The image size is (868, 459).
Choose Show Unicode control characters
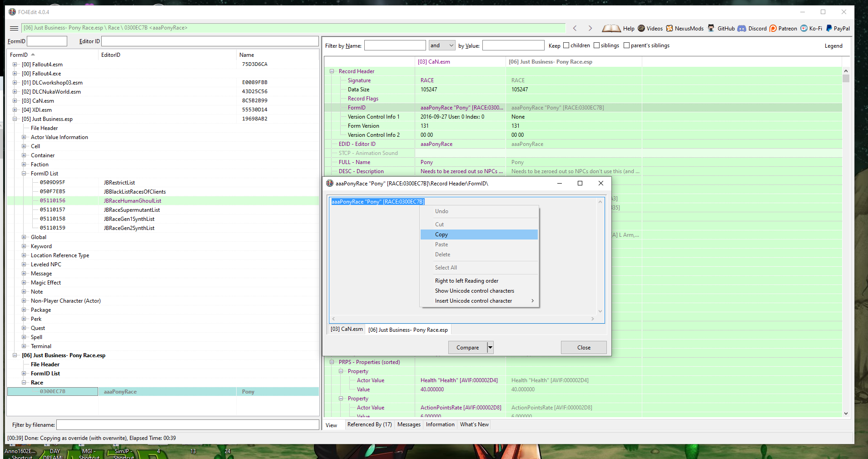(479, 291)
